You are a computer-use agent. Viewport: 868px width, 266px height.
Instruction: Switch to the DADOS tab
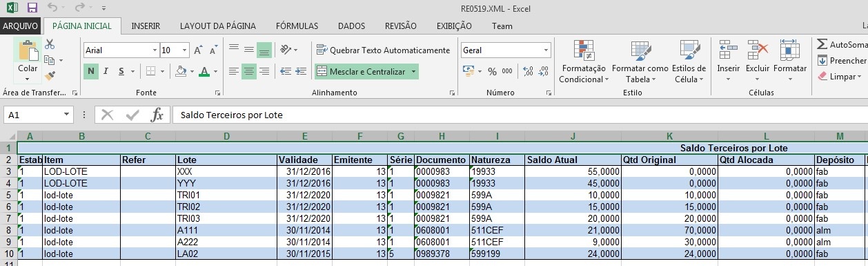tap(351, 26)
